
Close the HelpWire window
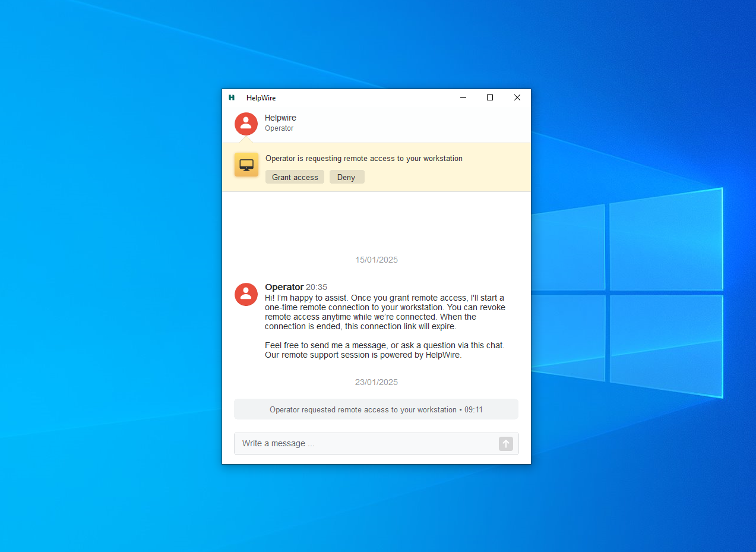[517, 98]
